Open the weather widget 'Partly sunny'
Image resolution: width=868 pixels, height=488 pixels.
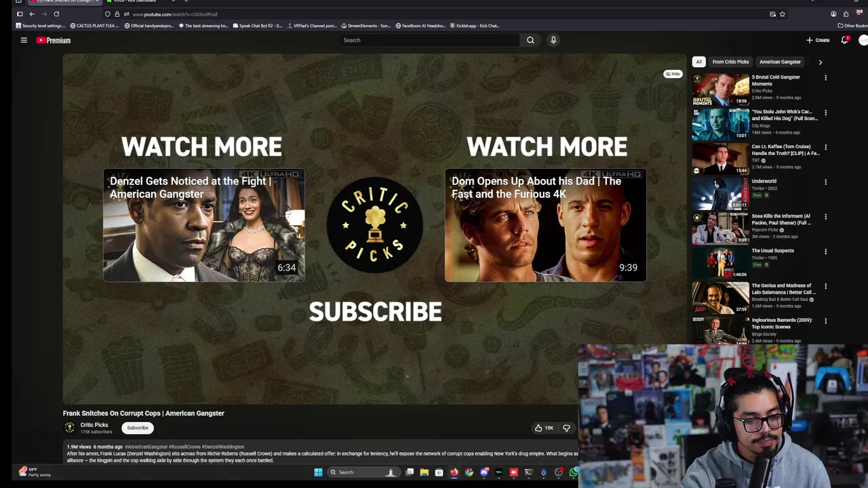35,472
